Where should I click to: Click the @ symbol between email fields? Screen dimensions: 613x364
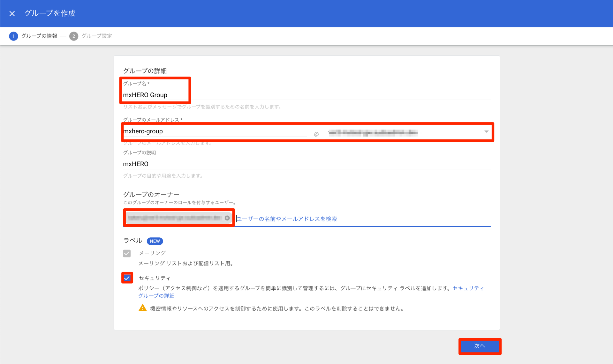[x=316, y=134]
